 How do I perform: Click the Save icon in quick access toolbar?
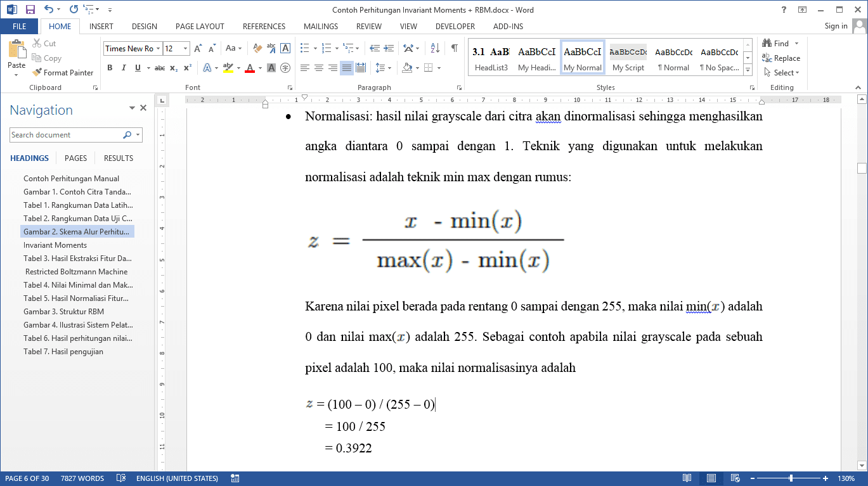coord(30,10)
